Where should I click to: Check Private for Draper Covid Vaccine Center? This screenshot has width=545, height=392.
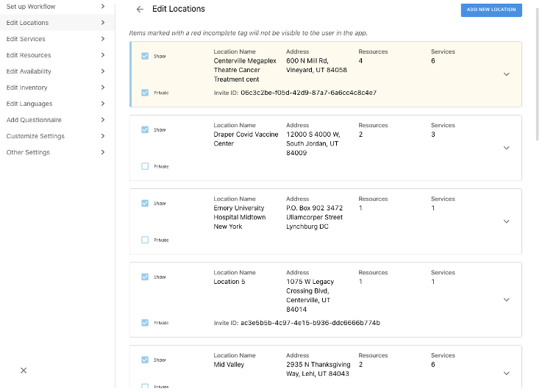click(145, 166)
